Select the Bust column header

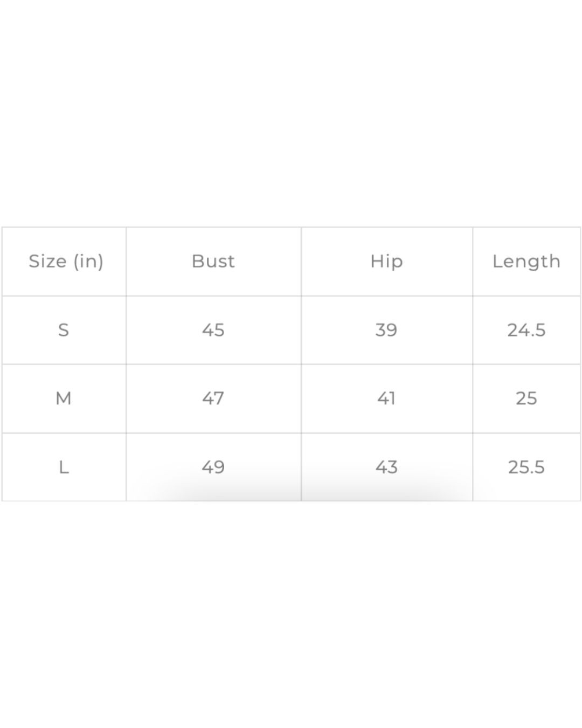[x=213, y=262]
